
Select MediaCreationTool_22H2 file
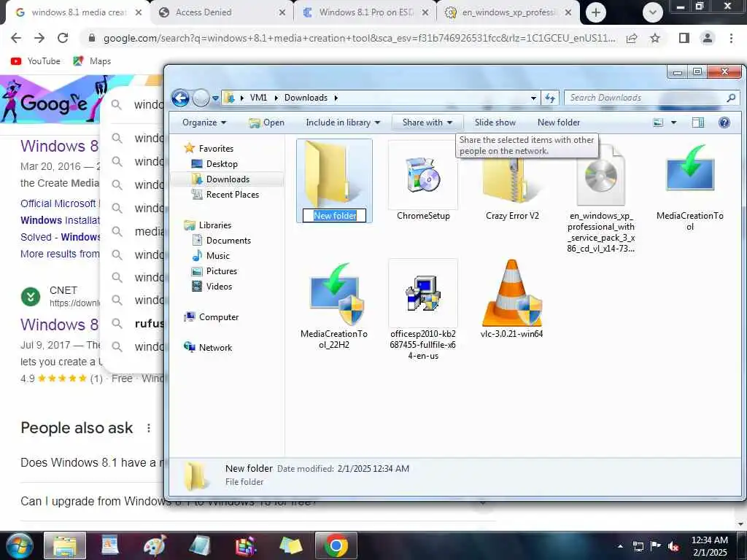tap(334, 306)
